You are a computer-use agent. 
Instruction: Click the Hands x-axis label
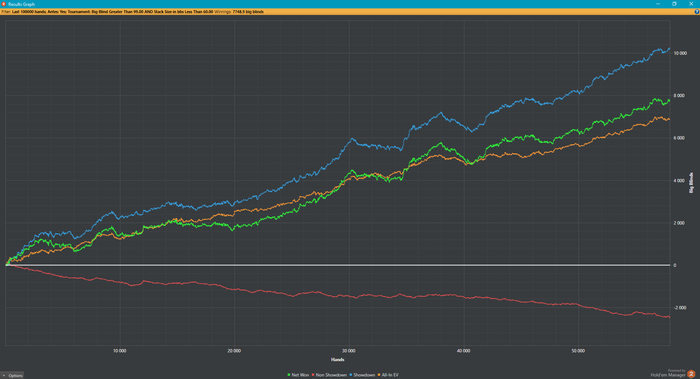338,359
